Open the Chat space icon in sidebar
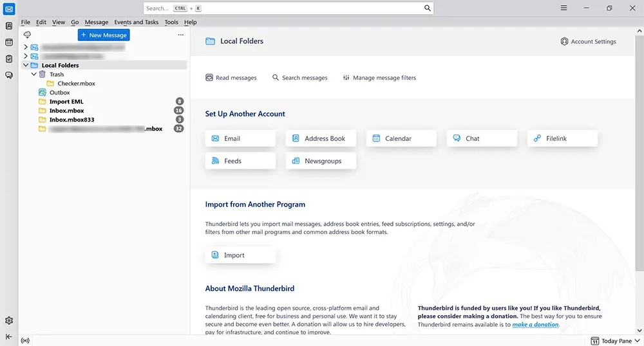The height and width of the screenshot is (346, 644). point(9,75)
